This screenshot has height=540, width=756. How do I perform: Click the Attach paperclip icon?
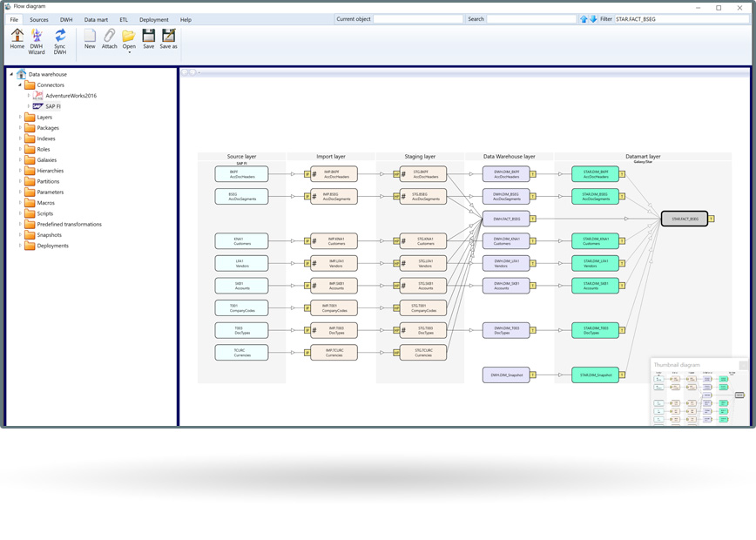point(110,35)
